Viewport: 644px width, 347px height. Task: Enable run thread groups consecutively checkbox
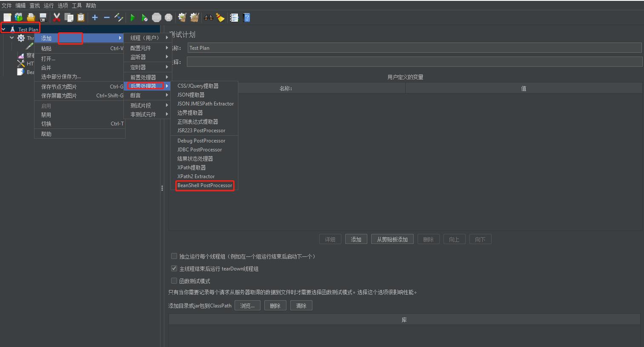(x=174, y=256)
